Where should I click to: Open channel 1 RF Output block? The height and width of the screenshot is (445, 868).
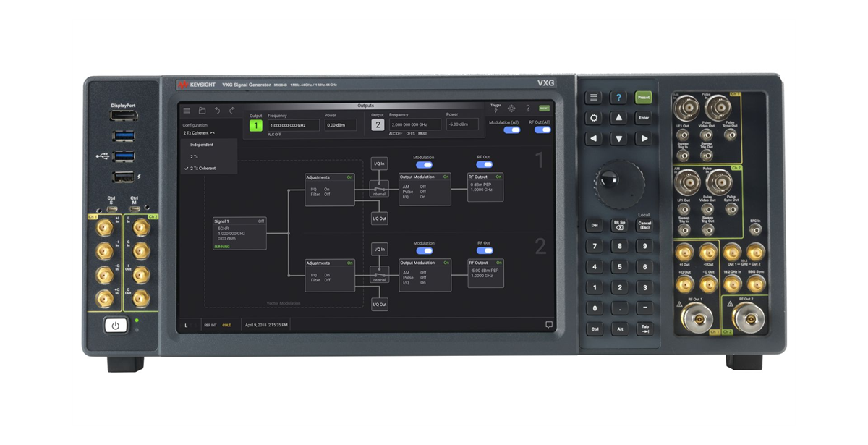point(485,187)
